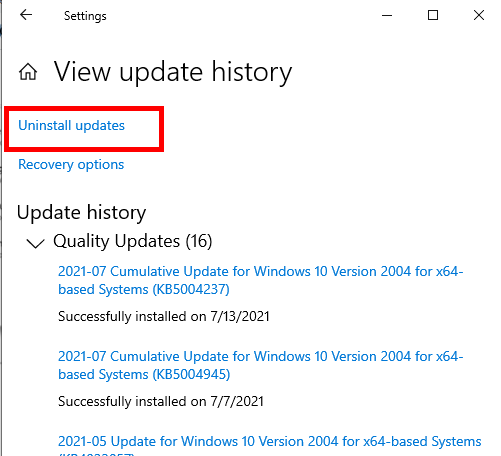The height and width of the screenshot is (456, 501).
Task: Click the Update history section heading
Action: (81, 213)
